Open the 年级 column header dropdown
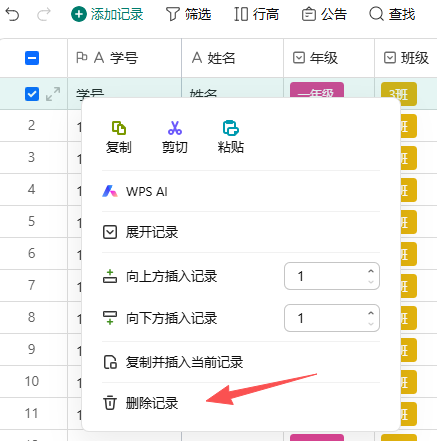Viewport: 437px width, 441px height. point(299,58)
